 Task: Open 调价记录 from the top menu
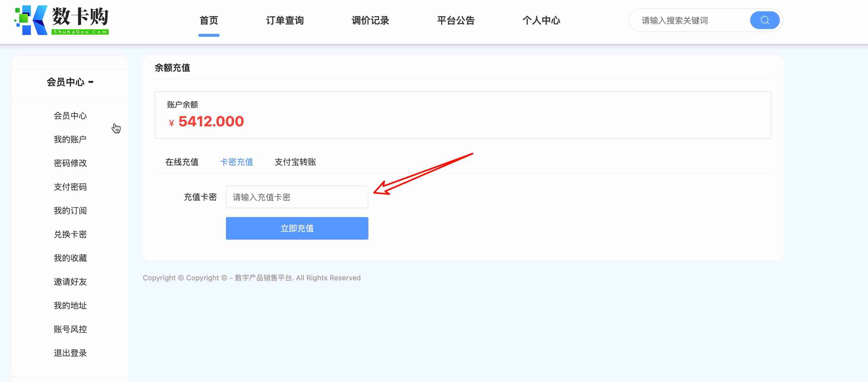click(x=370, y=20)
